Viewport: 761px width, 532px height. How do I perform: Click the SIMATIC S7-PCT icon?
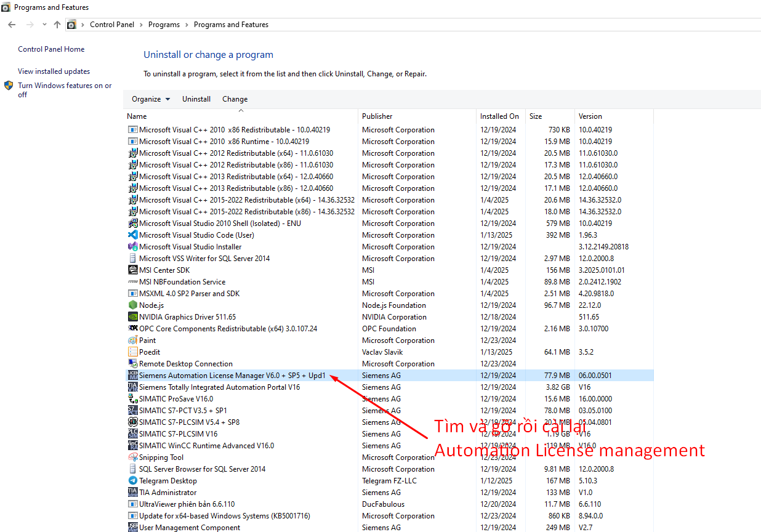[132, 410]
